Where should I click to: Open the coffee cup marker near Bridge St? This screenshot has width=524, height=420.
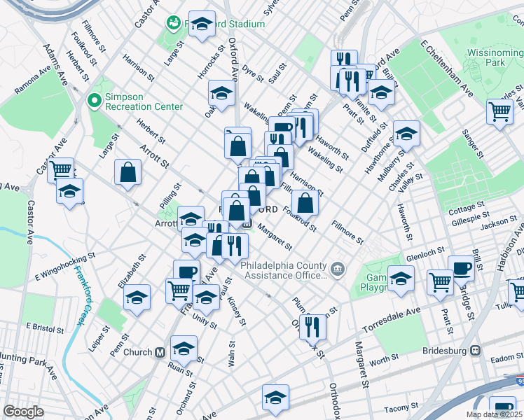click(461, 269)
